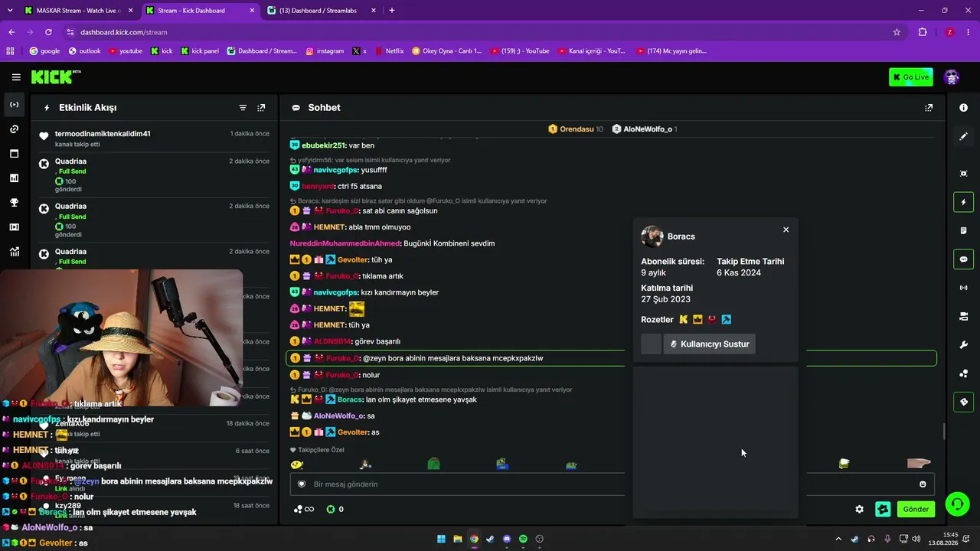Pop out the Etkinlik Akışı panel

(x=261, y=108)
